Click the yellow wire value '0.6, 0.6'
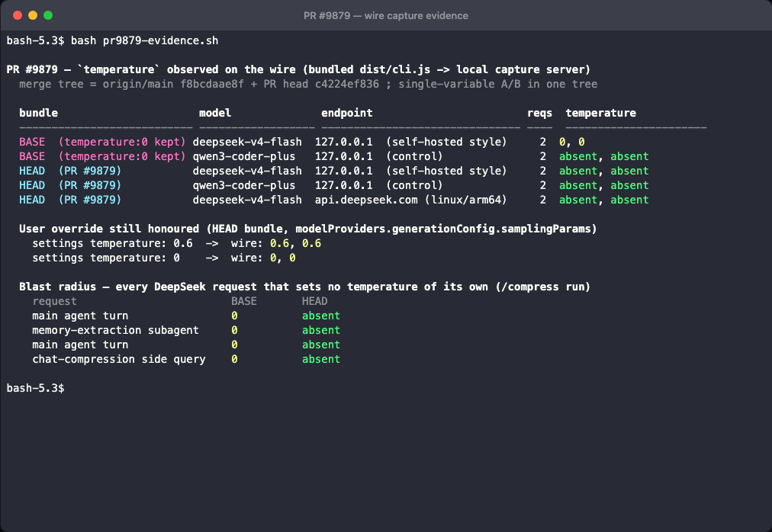The image size is (772, 532). 295,244
